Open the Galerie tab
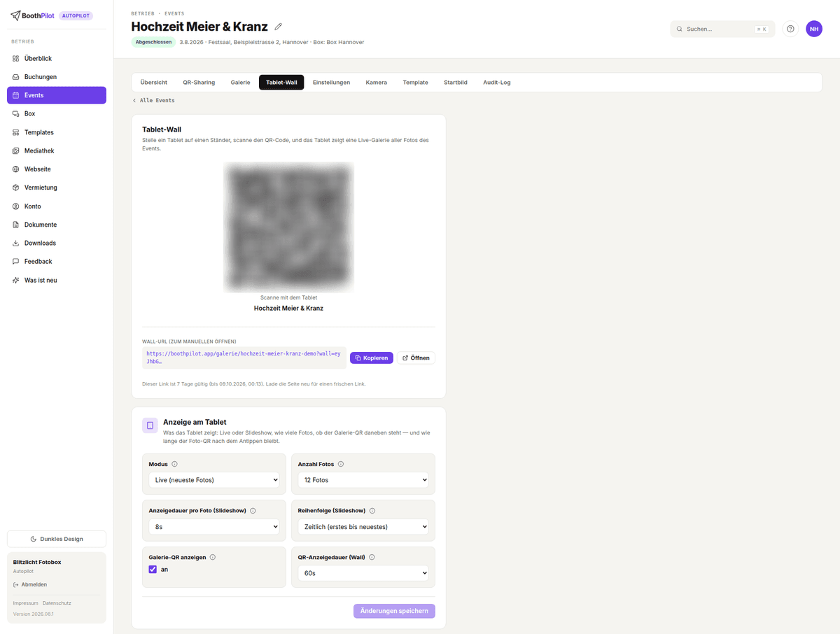The width and height of the screenshot is (840, 634). (240, 83)
